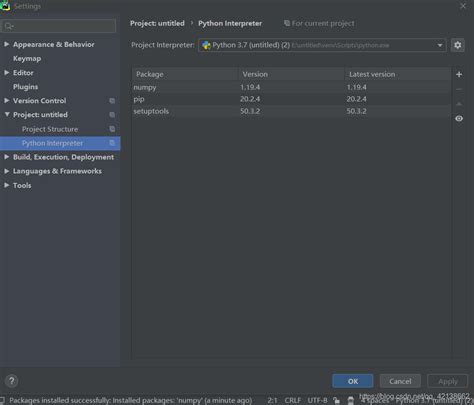Click copy icon beside Version Control
Image resolution: width=474 pixels, height=405 pixels.
pos(112,101)
